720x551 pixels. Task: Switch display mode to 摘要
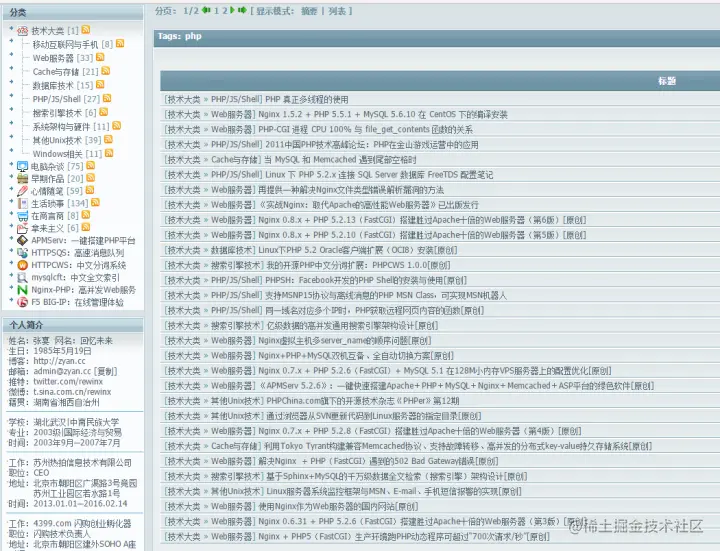309,11
